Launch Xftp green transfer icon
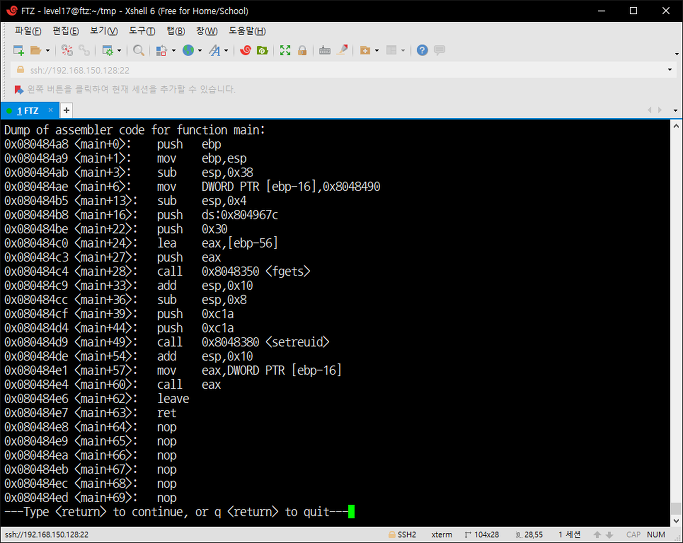Viewport: 683px width, 543px height. [262, 51]
